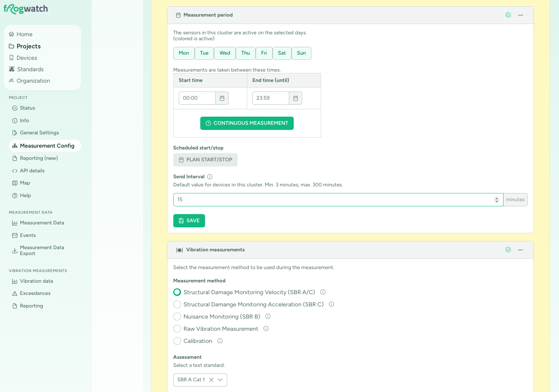Toggle Friday as active day
559x392 pixels.
(x=264, y=53)
